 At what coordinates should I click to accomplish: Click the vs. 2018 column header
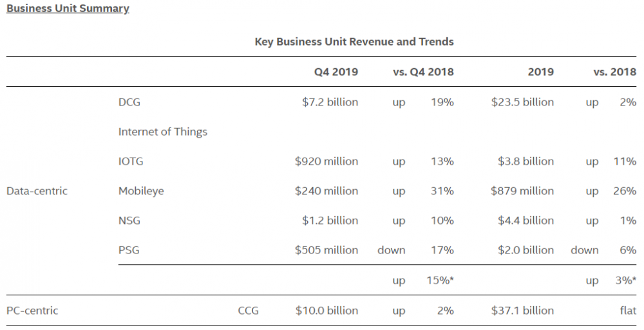click(614, 72)
